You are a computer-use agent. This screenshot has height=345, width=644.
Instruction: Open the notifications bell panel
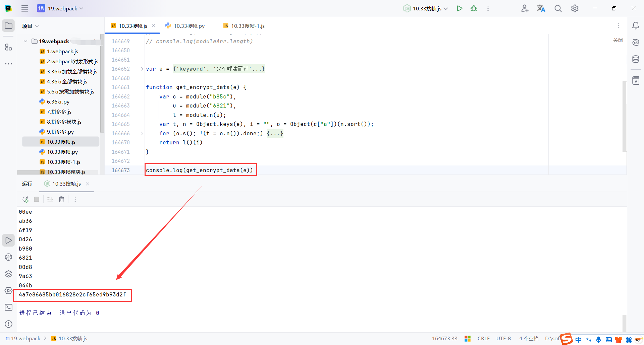point(636,25)
